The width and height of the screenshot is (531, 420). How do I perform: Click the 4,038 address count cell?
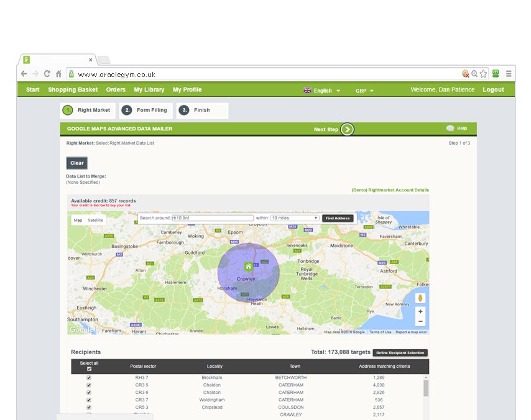(379, 385)
